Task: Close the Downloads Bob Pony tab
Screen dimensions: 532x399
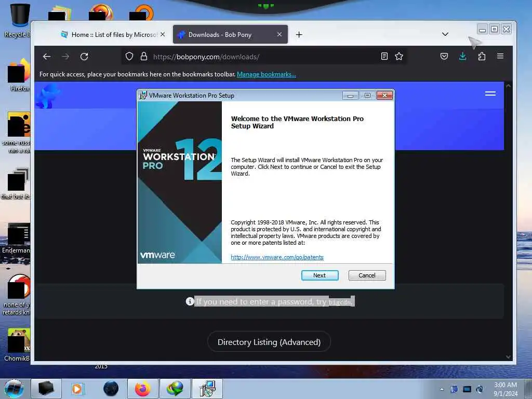Action: 279,34
